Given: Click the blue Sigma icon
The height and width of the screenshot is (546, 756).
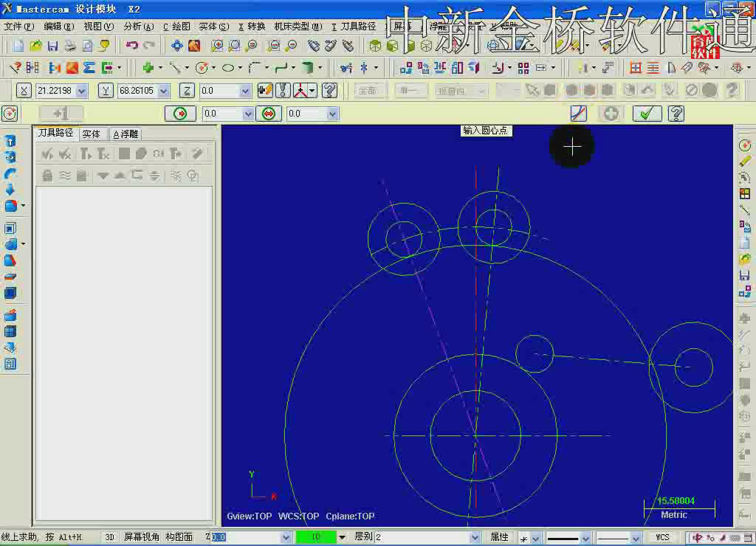Looking at the screenshot, I should pyautogui.click(x=89, y=68).
